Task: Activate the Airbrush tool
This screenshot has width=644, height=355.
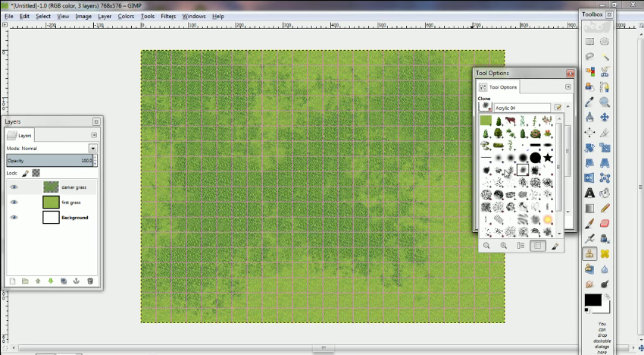Action: click(589, 239)
